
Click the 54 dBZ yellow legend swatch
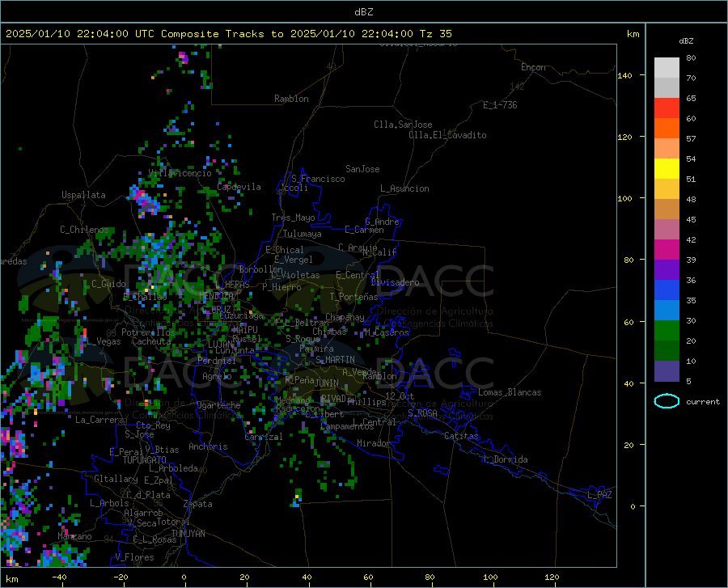pos(667,168)
